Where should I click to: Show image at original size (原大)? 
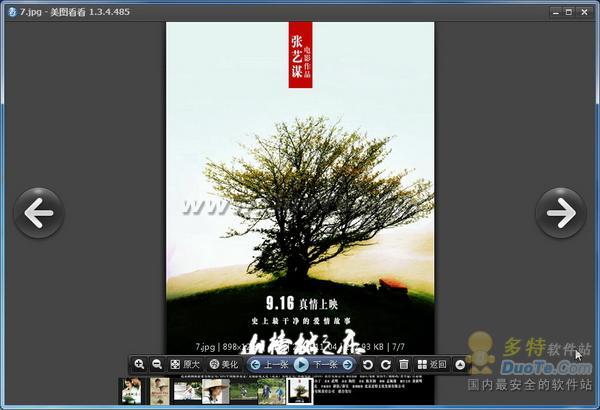[185, 364]
